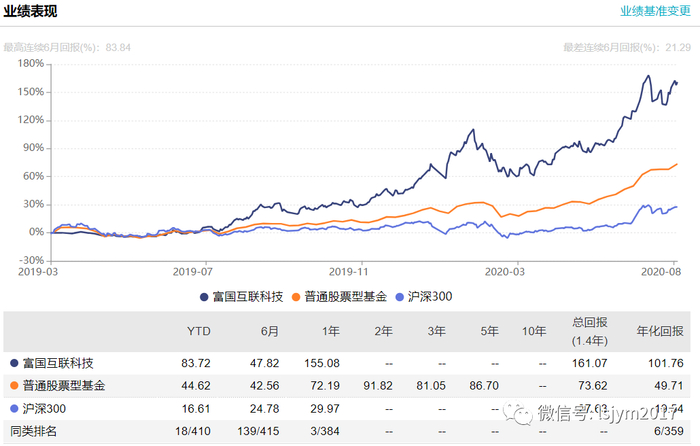Open the 业绩基准变更 link
Image resolution: width=700 pixels, height=446 pixels.
tap(655, 12)
